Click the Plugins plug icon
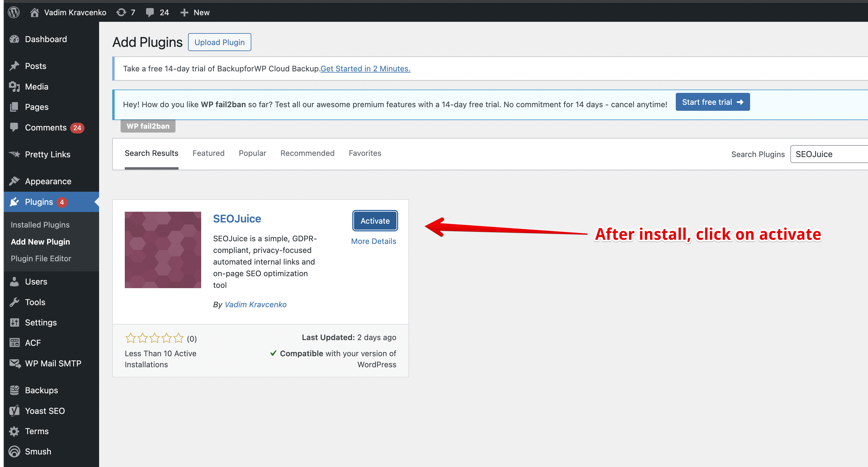The width and height of the screenshot is (868, 467). coord(15,202)
